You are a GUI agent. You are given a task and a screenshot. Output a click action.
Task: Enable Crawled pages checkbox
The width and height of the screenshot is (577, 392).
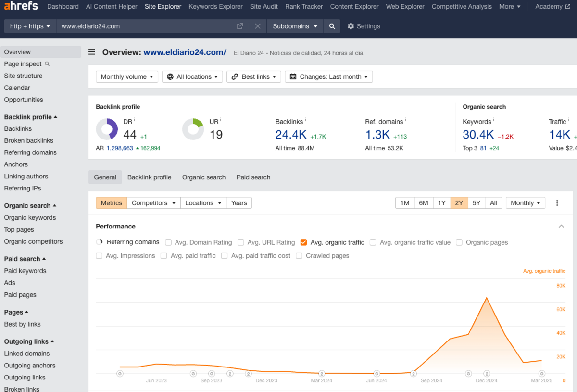click(299, 256)
